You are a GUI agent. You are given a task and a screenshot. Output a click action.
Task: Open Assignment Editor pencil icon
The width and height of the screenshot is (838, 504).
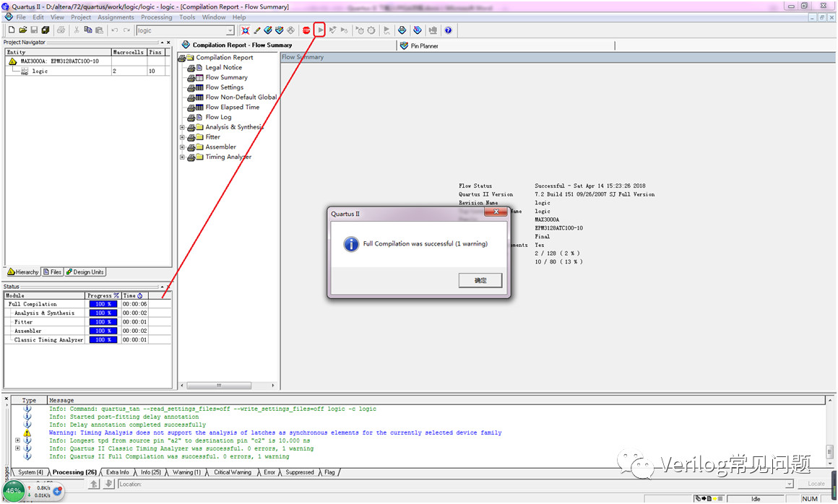[x=256, y=30]
